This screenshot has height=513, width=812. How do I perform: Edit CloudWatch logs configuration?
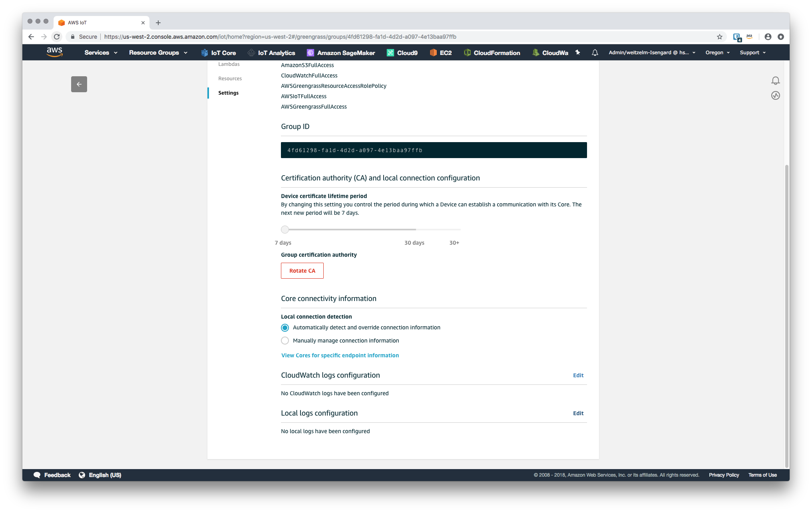click(578, 375)
